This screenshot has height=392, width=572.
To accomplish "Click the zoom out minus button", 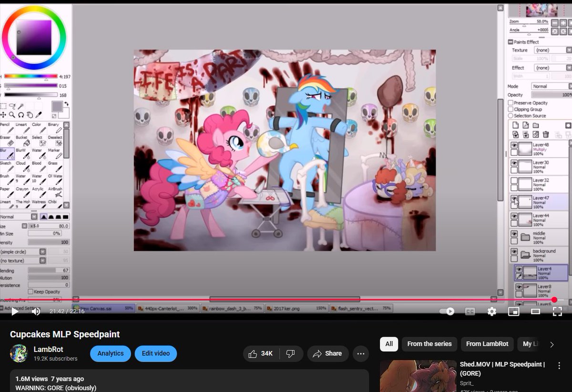I will pos(556,22).
